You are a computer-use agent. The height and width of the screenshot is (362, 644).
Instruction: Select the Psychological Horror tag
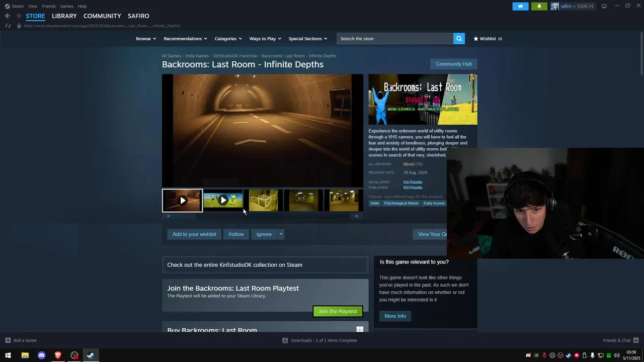[x=401, y=203]
